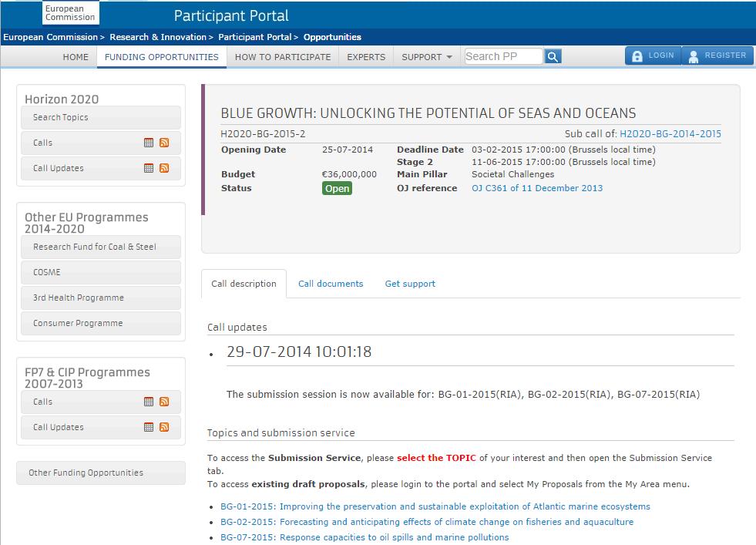Viewport: 756px width, 545px height.
Task: Open the Horizon 2020 Call Updates RSS feed
Action: tap(164, 168)
